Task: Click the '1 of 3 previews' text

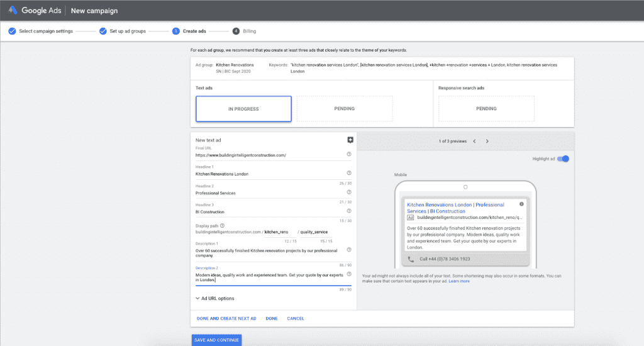Action: [x=453, y=142]
